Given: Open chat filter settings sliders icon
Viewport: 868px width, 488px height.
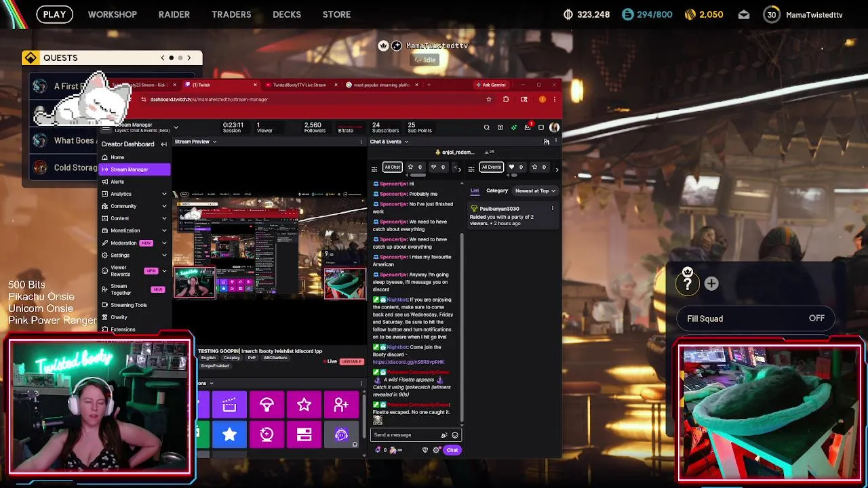Looking at the screenshot, I should [x=374, y=169].
